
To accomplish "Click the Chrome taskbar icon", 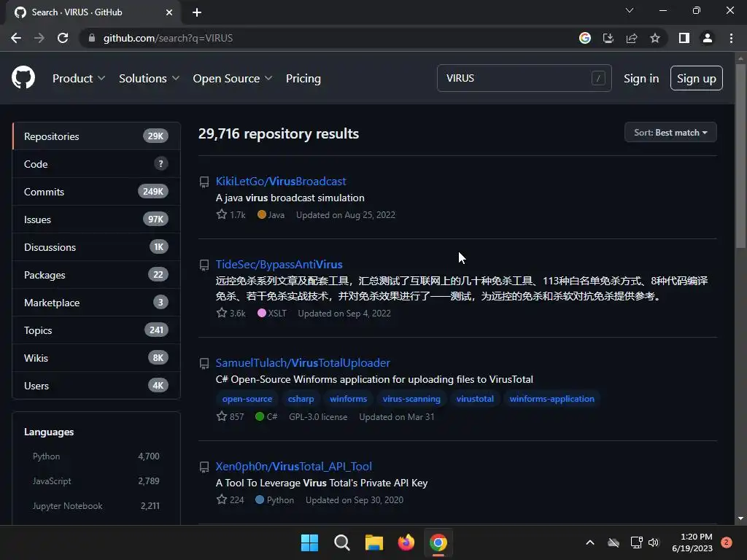I will point(438,542).
